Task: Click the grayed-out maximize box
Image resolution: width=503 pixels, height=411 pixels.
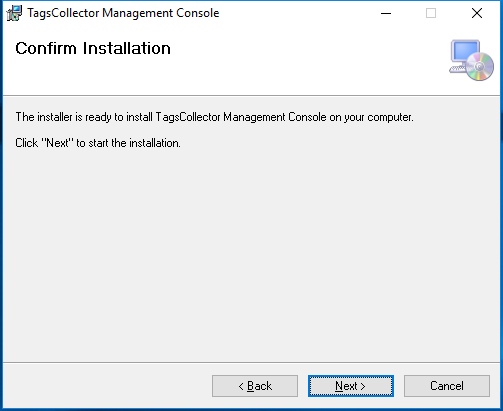Action: (x=431, y=13)
